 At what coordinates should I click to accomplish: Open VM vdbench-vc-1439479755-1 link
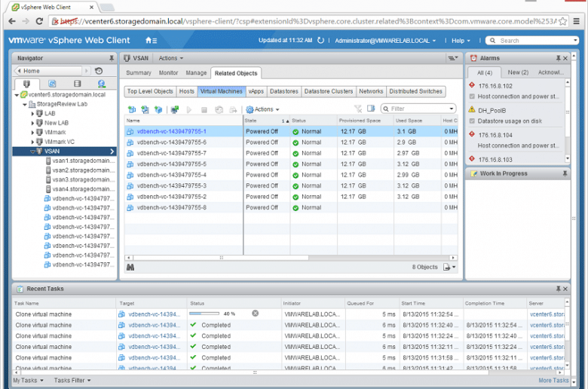pyautogui.click(x=171, y=132)
